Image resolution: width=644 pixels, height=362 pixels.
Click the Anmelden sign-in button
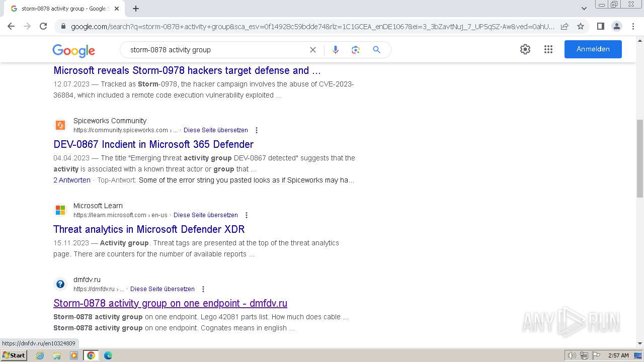tap(593, 49)
